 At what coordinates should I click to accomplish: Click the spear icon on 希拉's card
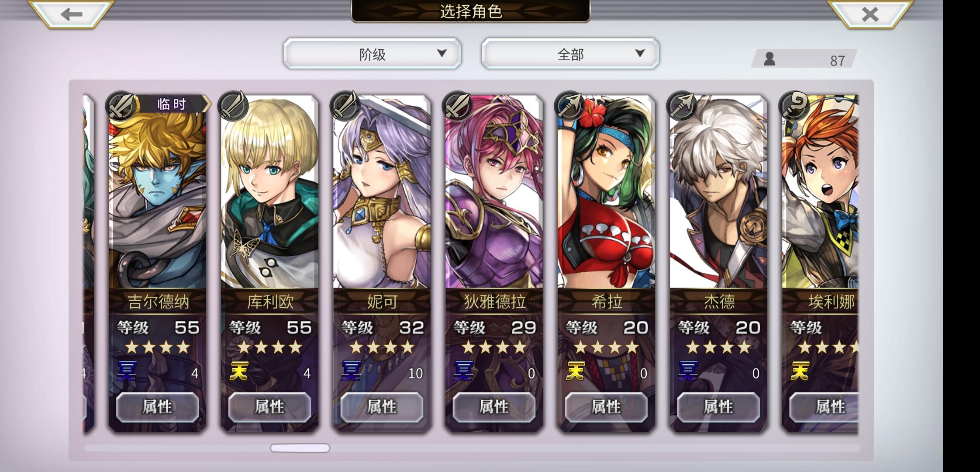[569, 106]
